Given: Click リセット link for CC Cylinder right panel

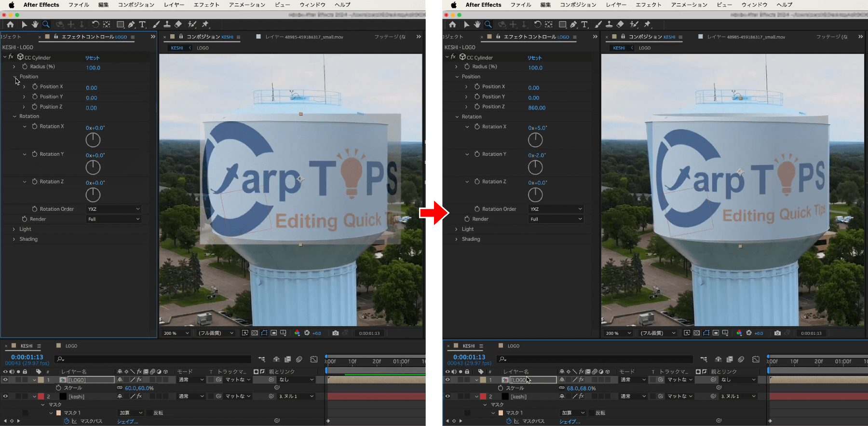Looking at the screenshot, I should tap(535, 58).
